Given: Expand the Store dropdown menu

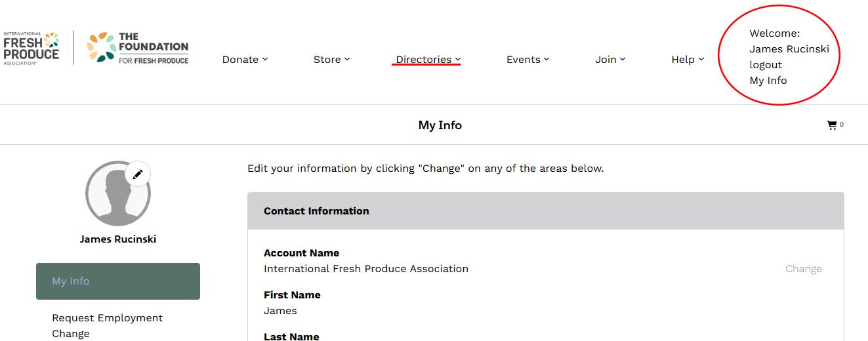Looking at the screenshot, I should pyautogui.click(x=331, y=60).
